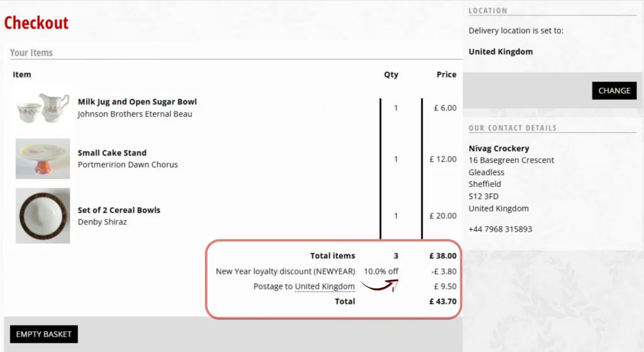Select the Cereal Bowls product thumbnail
This screenshot has width=644, height=352.
coord(43,215)
